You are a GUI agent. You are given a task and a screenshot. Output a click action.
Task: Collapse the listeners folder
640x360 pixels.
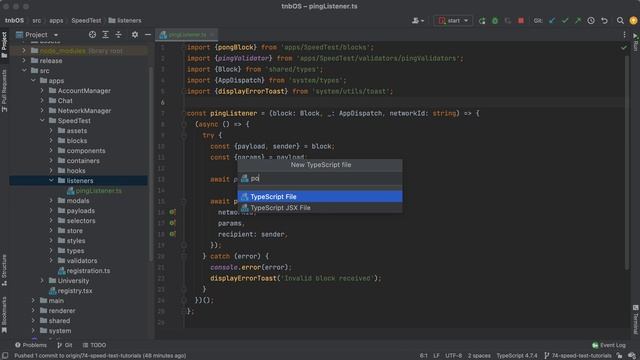click(51, 180)
